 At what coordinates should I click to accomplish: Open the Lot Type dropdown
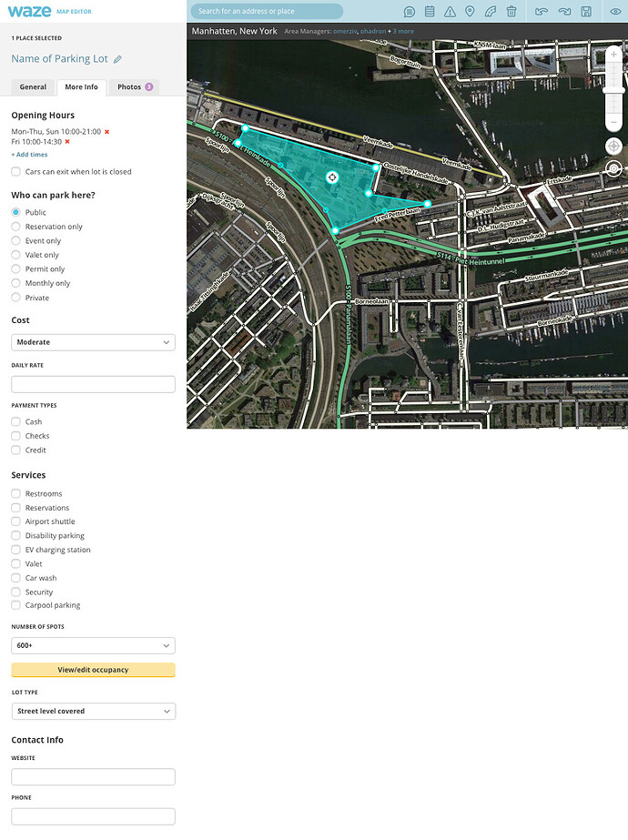pyautogui.click(x=93, y=711)
